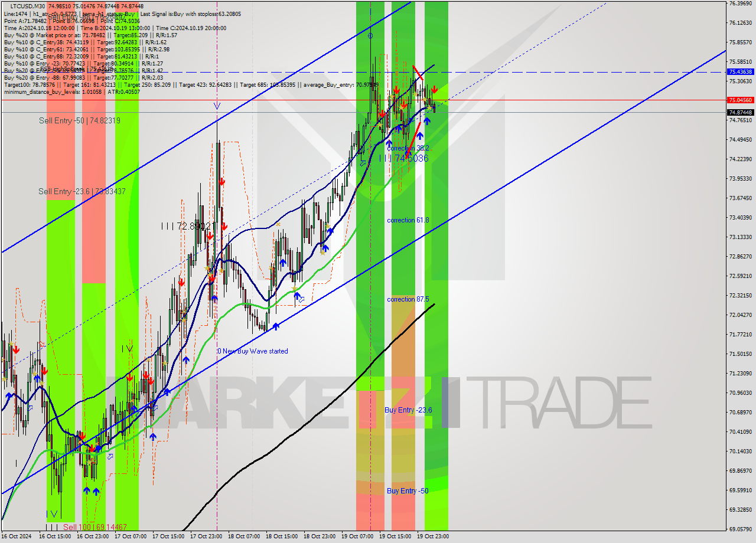Select 'Buy %10 @ Entry -23' line

[x=83, y=63]
